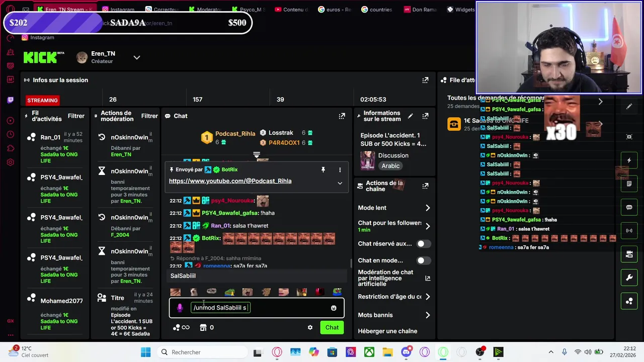Switch to the Instagram browser tab
The image size is (644, 362).
click(118, 10)
